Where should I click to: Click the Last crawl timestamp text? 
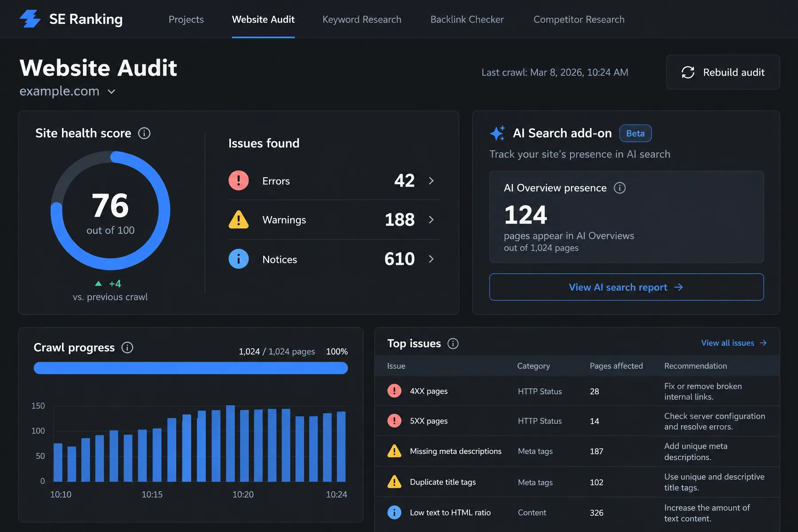(555, 72)
